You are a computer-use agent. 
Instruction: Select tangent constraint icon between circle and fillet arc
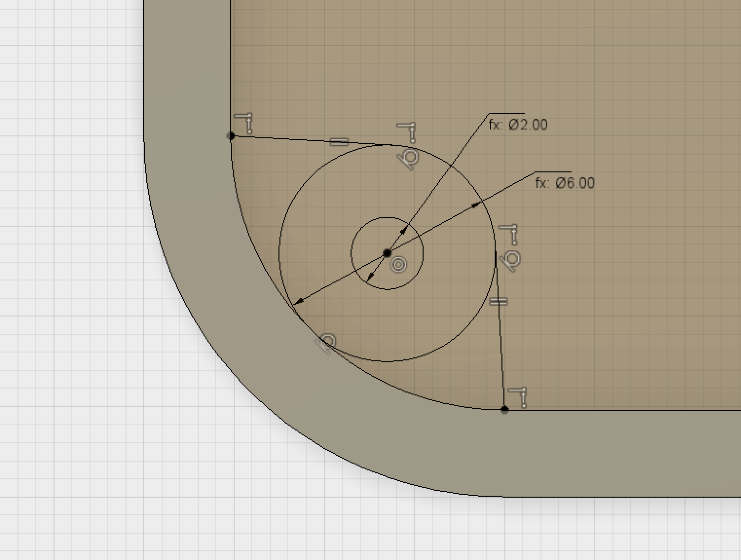tap(327, 343)
